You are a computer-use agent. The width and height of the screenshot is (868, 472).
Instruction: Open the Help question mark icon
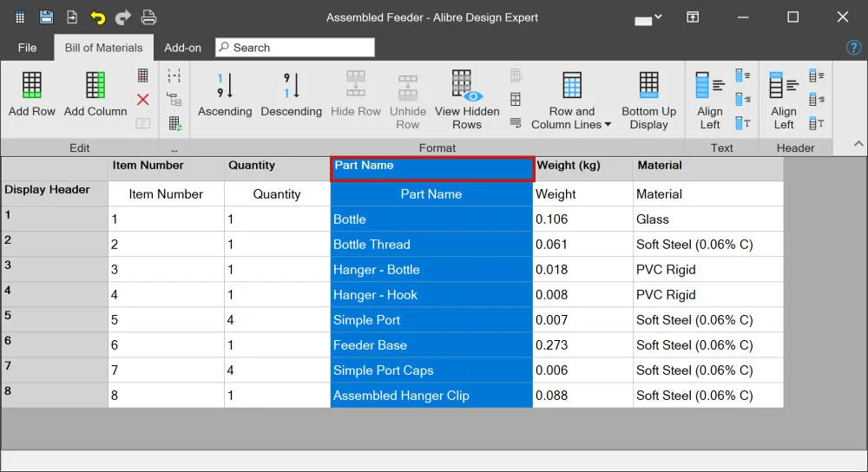pos(853,48)
